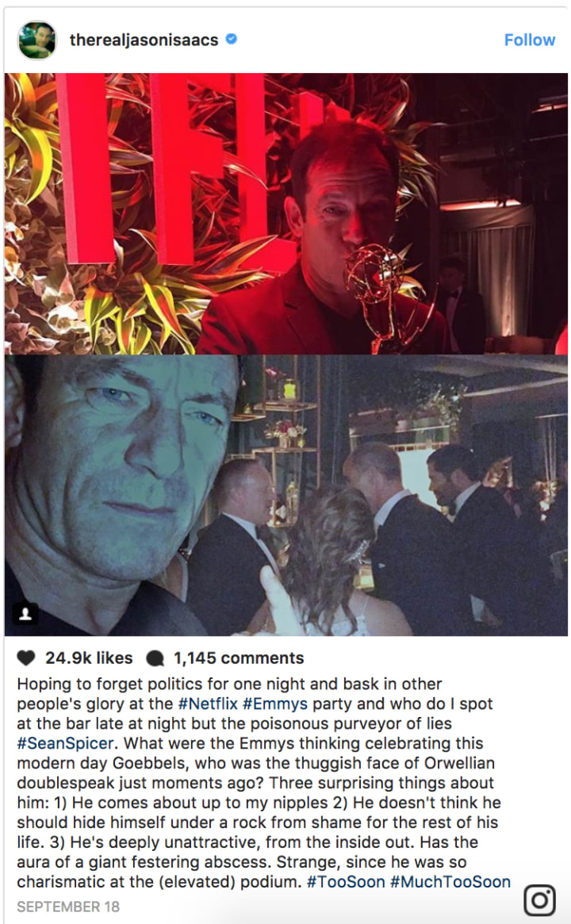
Task: Open therealjasonisaacs profile picture
Action: pos(37,40)
